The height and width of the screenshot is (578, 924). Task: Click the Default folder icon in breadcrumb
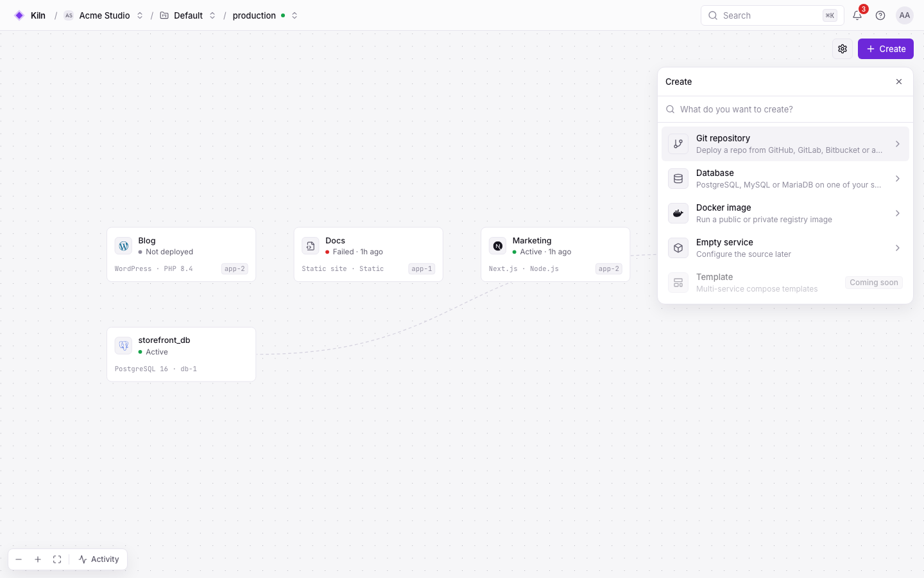pos(164,15)
